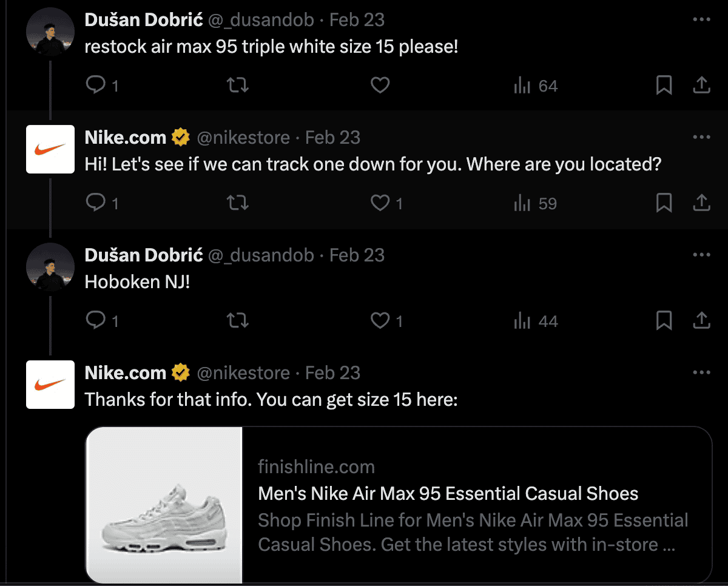Bookmark the restock air max 95 tweet
Screen dimensions: 728x586
click(664, 86)
